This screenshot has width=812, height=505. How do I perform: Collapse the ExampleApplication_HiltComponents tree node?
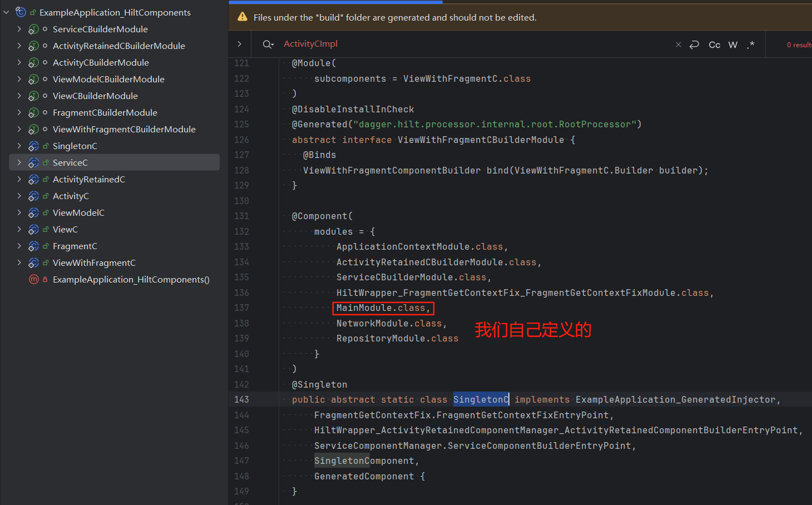pyautogui.click(x=7, y=12)
